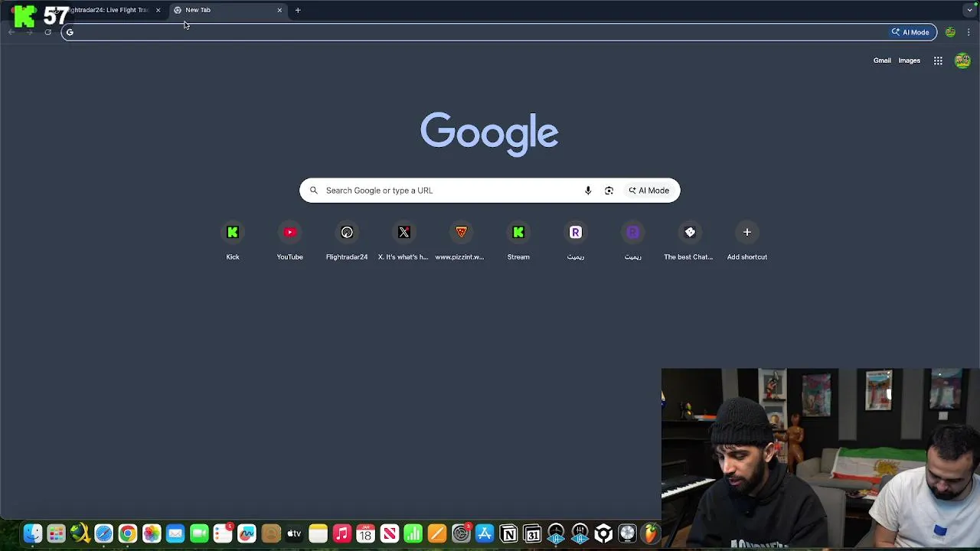Open the Google apps grid
This screenshot has height=551, width=980.
pos(938,60)
